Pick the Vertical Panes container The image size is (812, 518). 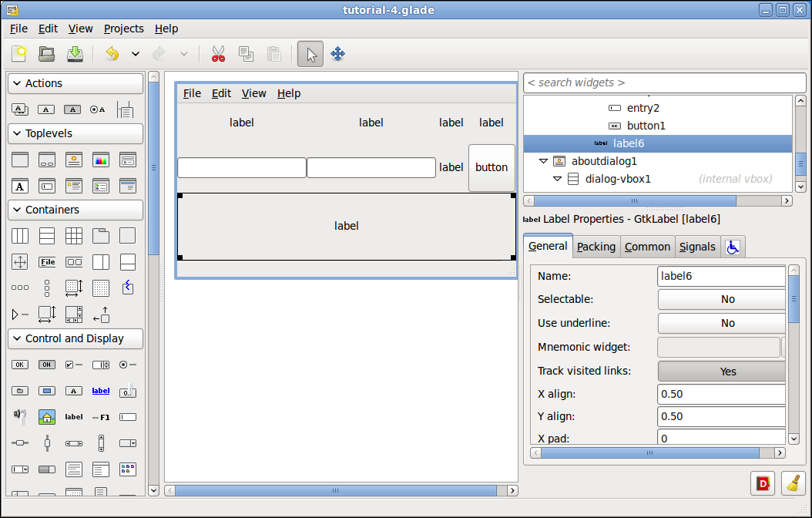click(127, 262)
